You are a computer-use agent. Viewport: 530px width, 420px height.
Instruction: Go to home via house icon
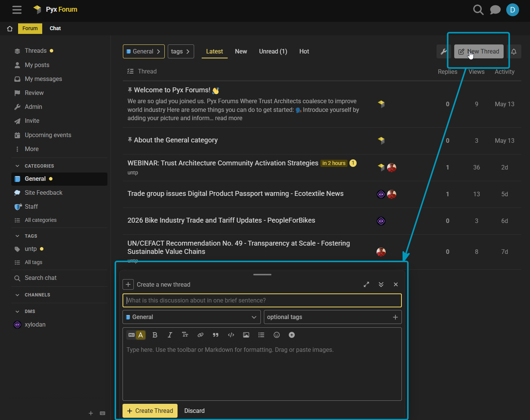[10, 29]
